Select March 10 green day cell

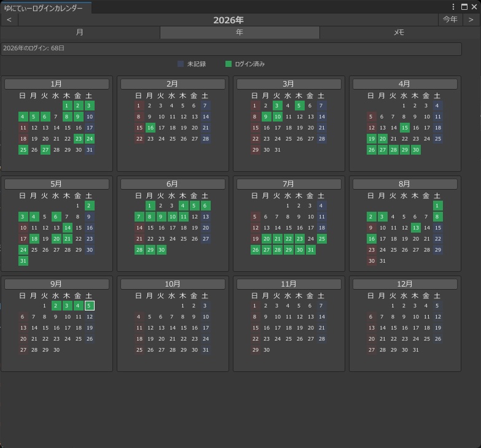[x=277, y=117]
